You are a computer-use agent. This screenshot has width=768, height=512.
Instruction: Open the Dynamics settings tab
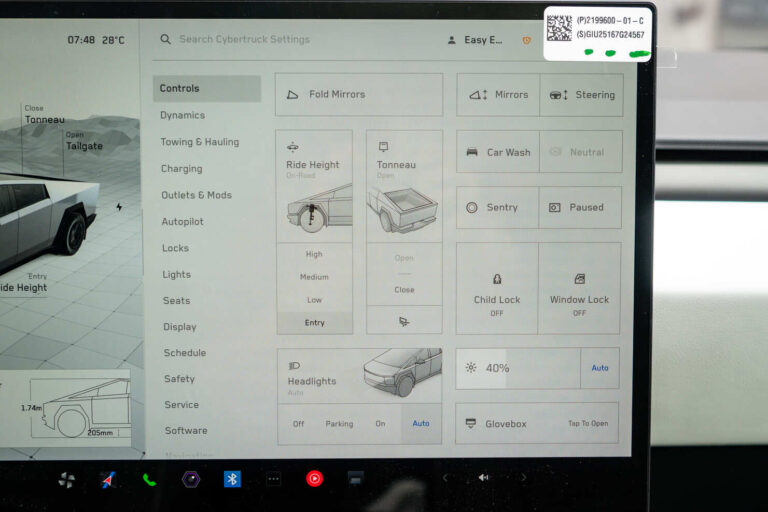pos(182,115)
